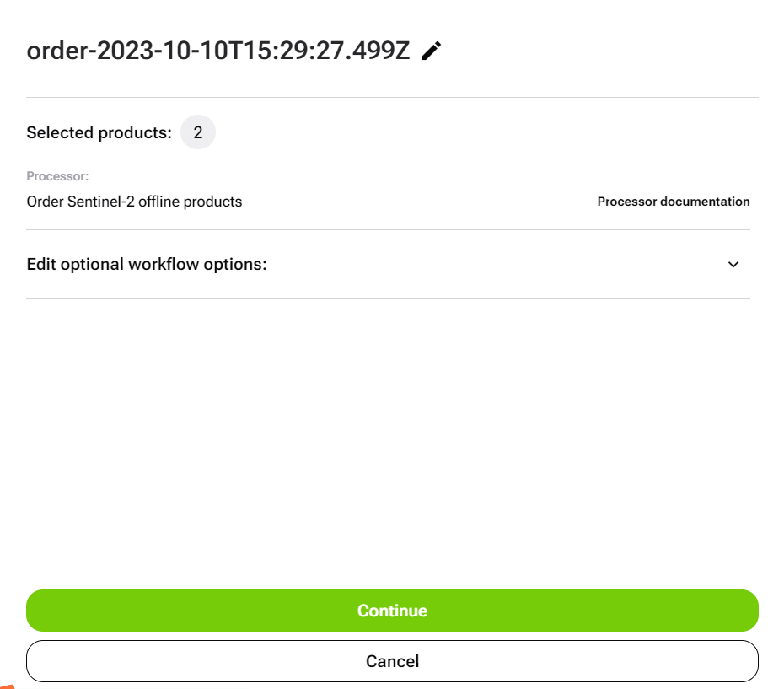
Task: Click the orange shape in bottom-left corner
Action: click(x=7, y=686)
